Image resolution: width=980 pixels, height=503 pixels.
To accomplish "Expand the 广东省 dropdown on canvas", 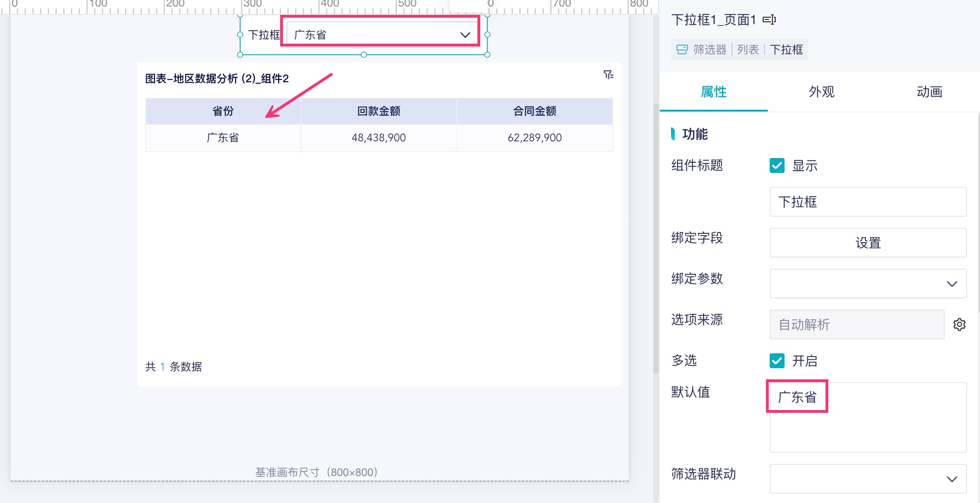I will click(x=464, y=35).
